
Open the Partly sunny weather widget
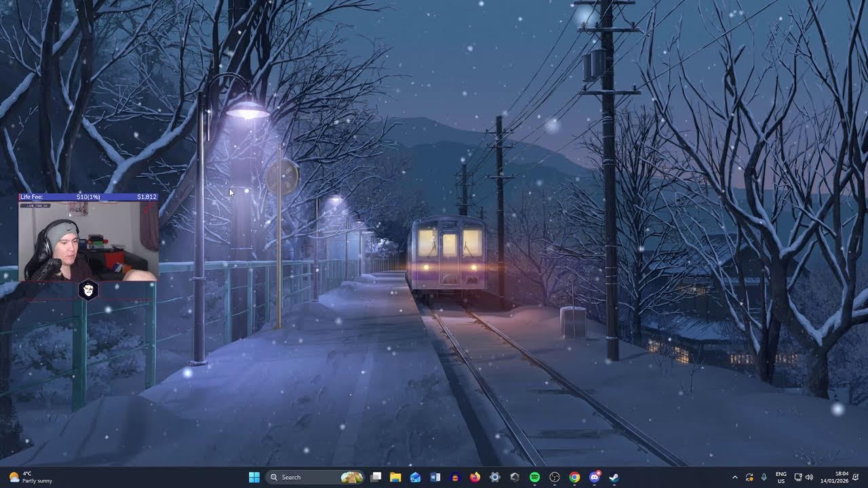(x=30, y=477)
